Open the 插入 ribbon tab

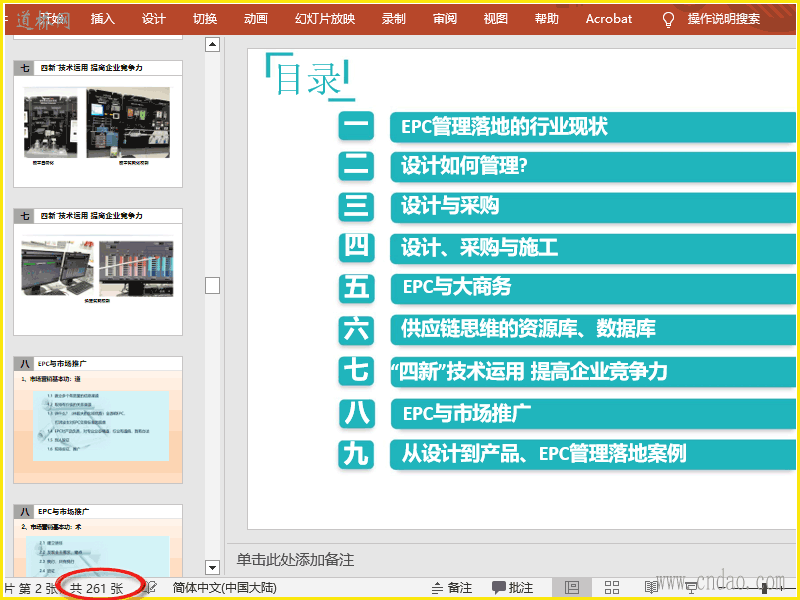pos(103,19)
